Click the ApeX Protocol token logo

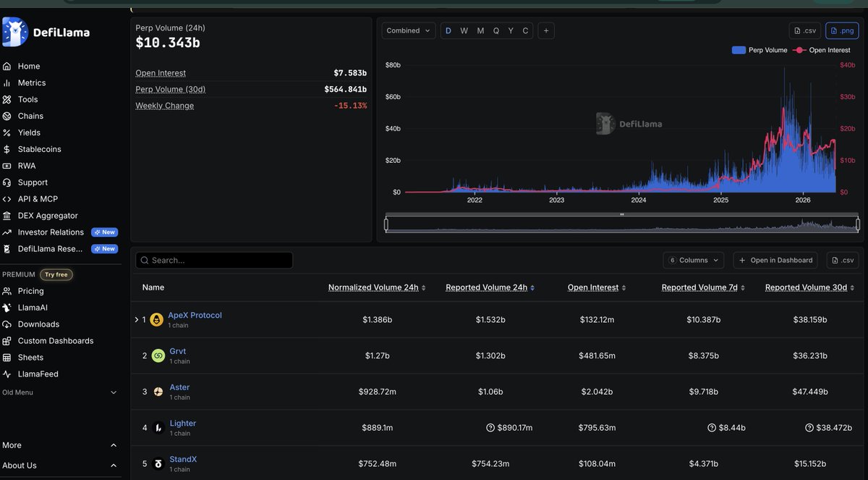[x=157, y=319]
